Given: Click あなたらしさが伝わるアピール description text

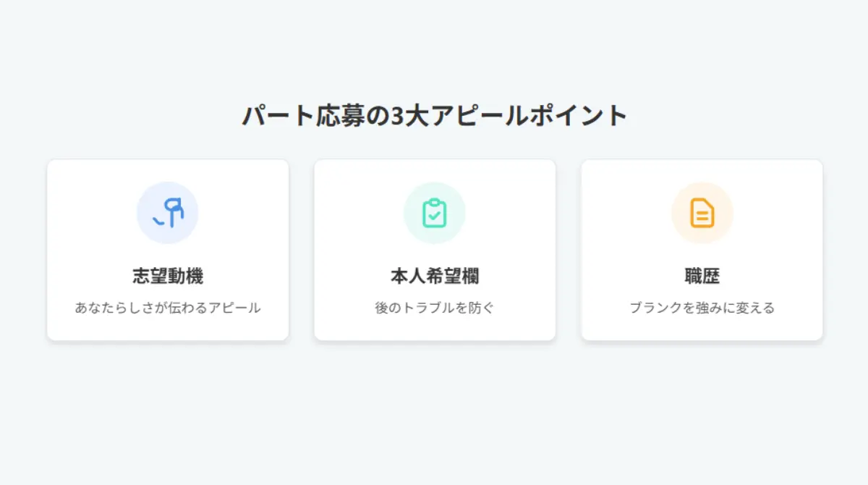Looking at the screenshot, I should click(169, 306).
